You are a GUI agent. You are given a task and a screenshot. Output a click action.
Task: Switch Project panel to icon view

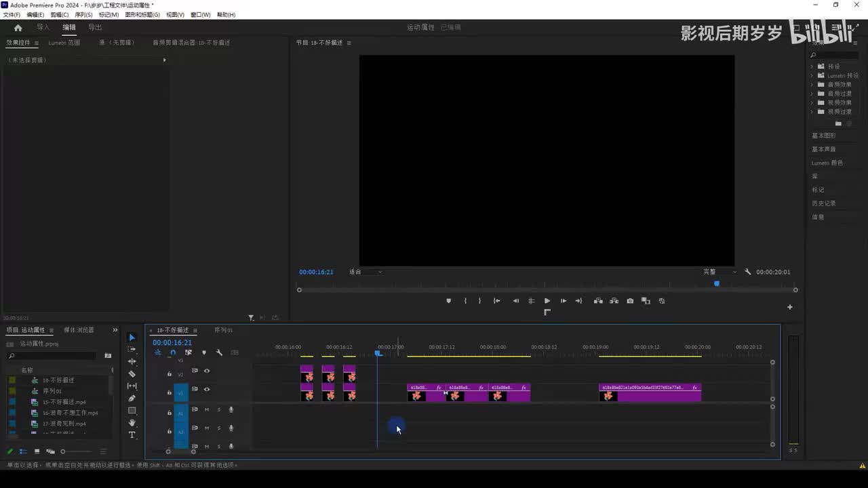pyautogui.click(x=37, y=451)
